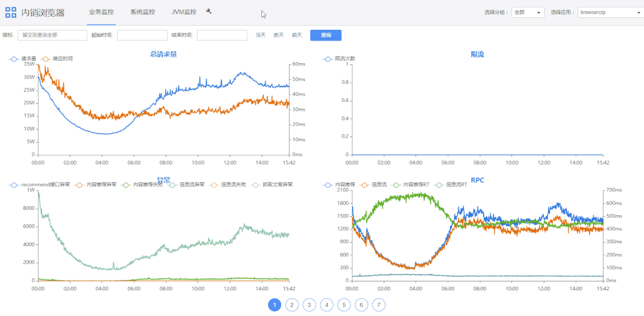Open the 选择应用 browsercrp dropdown

[609, 13]
